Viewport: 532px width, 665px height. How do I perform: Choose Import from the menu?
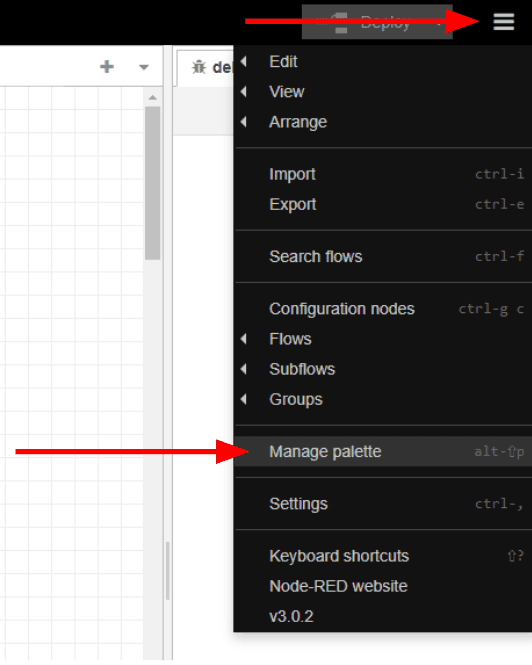pyautogui.click(x=383, y=174)
